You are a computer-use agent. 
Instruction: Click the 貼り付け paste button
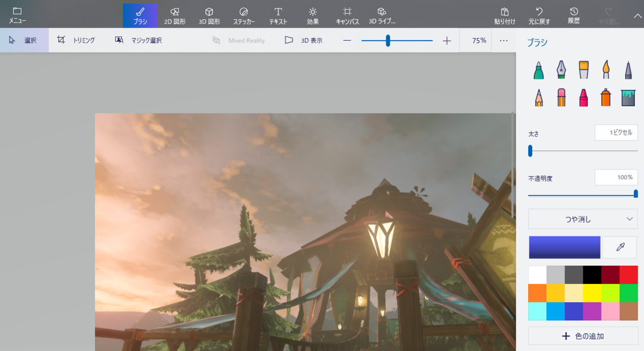(x=505, y=15)
